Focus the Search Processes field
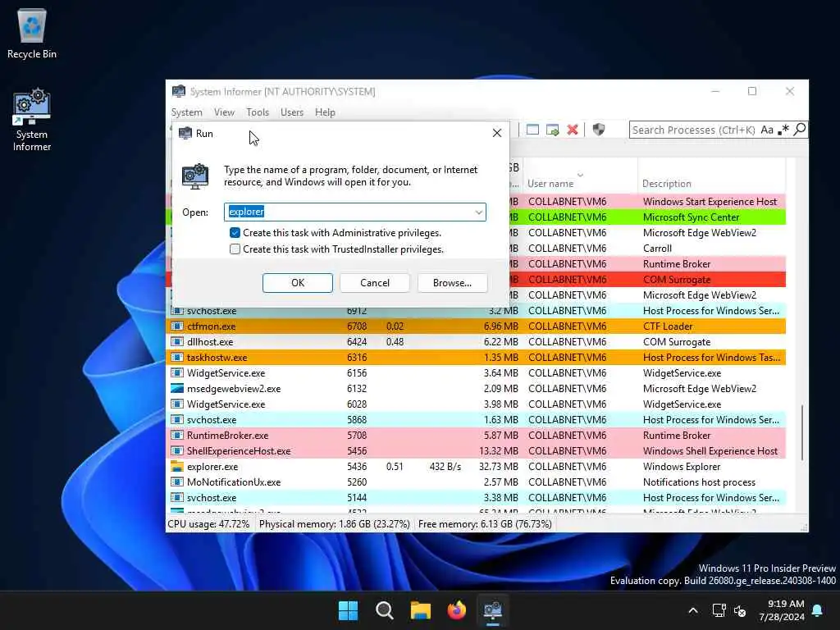The width and height of the screenshot is (840, 630). tap(693, 130)
